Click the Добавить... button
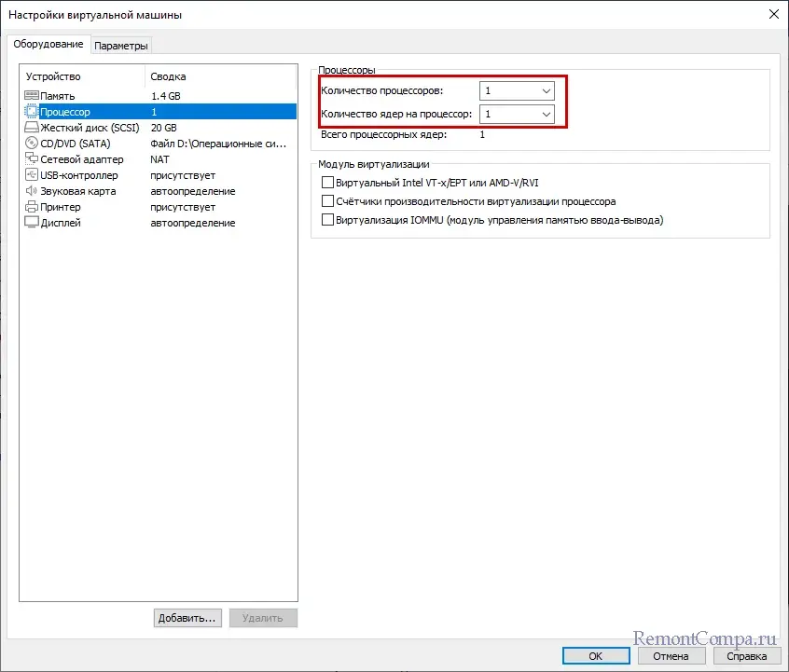Screen dimensions: 789x672 pyautogui.click(x=187, y=618)
